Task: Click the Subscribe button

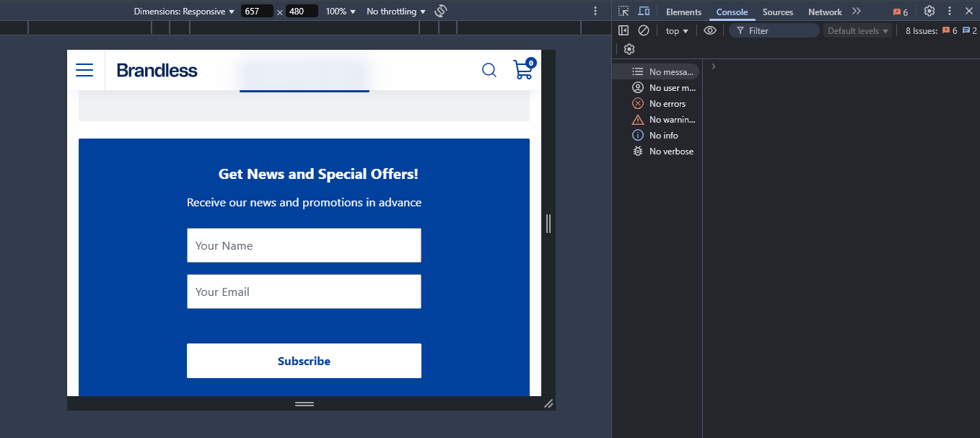Action: 304,361
